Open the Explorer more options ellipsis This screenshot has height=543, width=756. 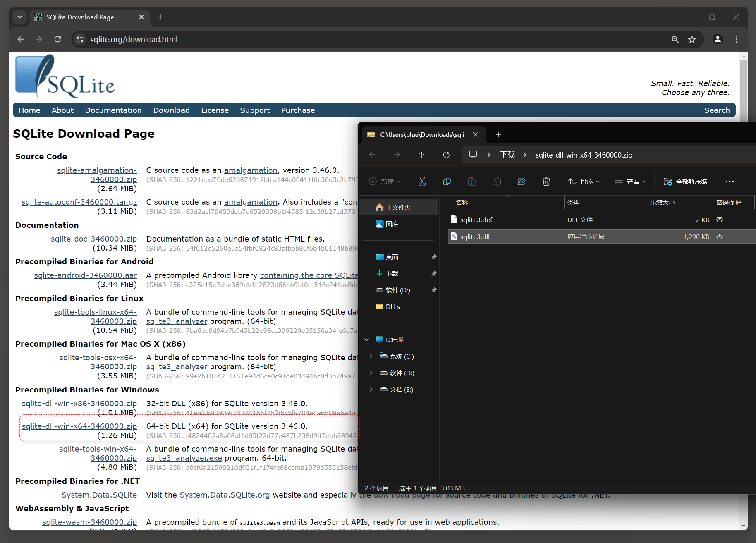point(730,182)
